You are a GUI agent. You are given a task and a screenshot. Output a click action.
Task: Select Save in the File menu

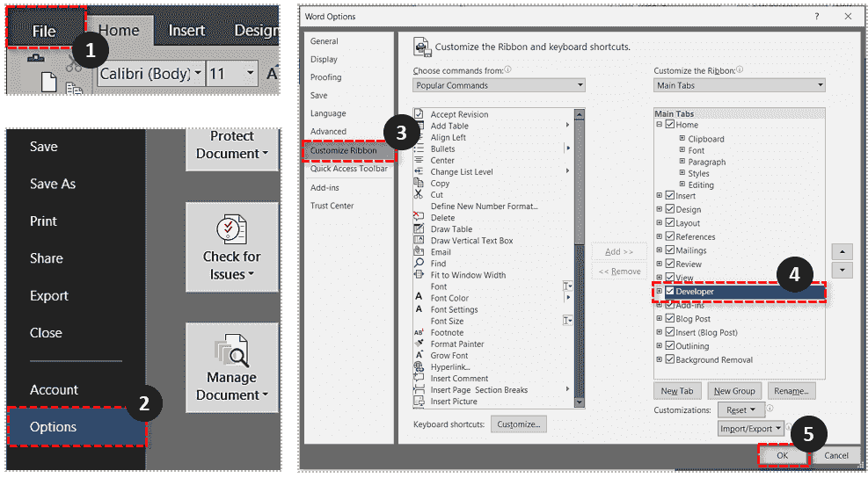[x=44, y=147]
